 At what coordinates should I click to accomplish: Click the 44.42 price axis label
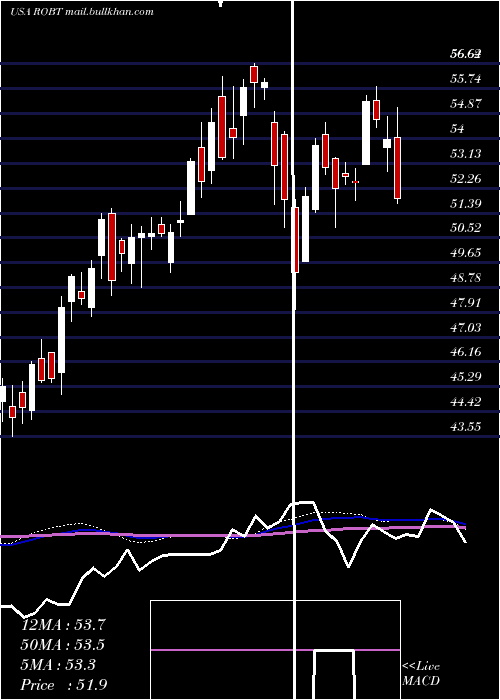[466, 402]
